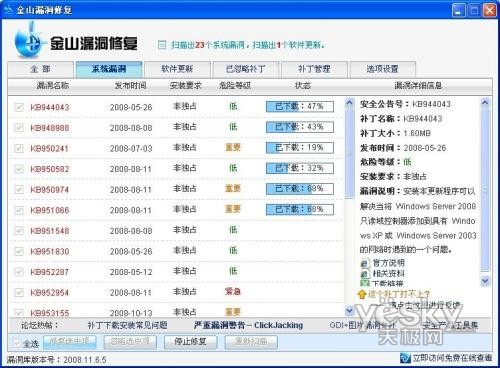Toggle checkbox for KB952287

tap(19, 272)
